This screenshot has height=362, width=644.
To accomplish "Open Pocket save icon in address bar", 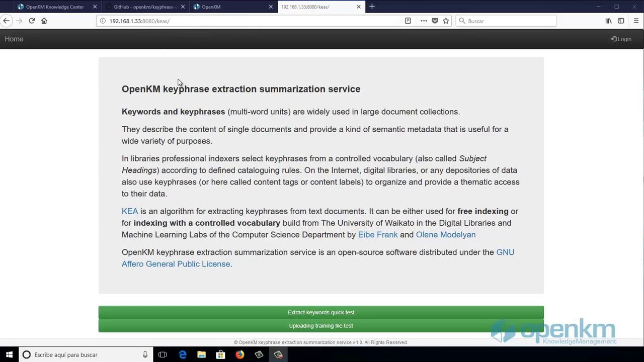I will (435, 21).
